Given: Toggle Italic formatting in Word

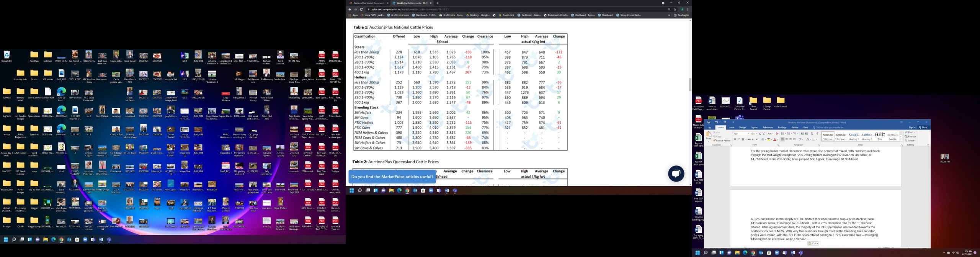Looking at the screenshot, I should (739, 139).
